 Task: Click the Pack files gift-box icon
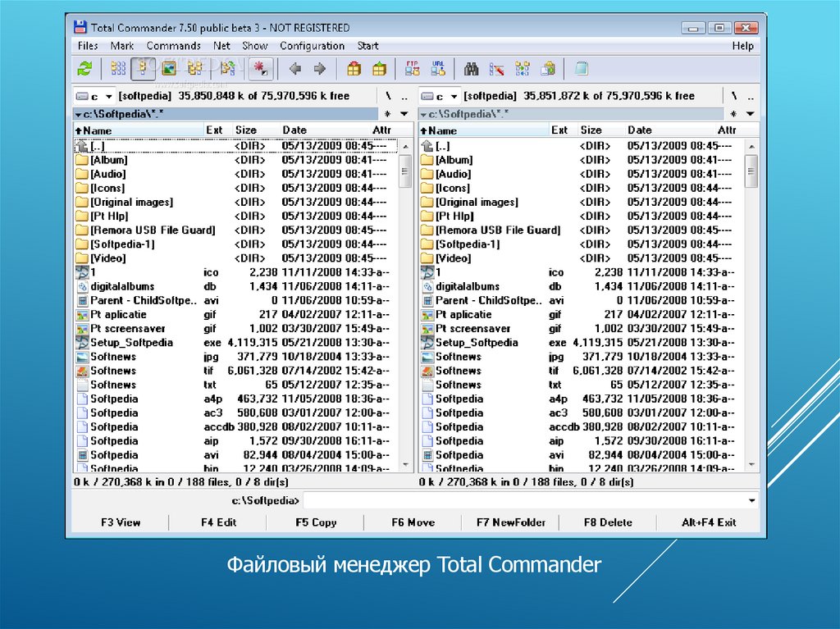354,69
